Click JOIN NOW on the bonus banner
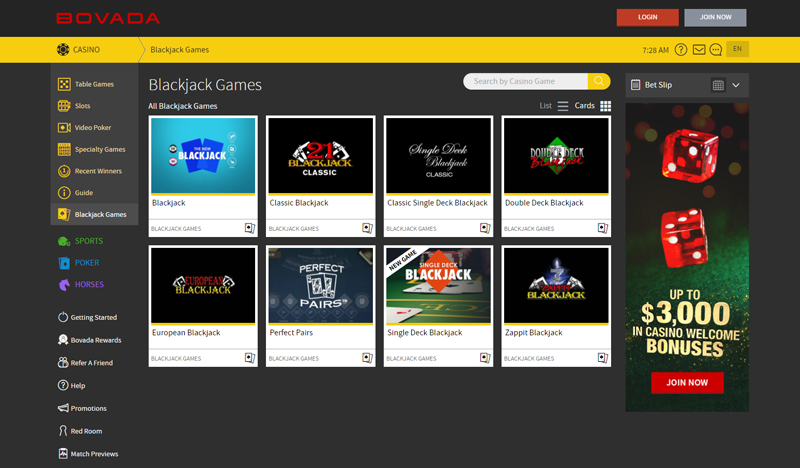Image resolution: width=800 pixels, height=468 pixels. pos(687,382)
